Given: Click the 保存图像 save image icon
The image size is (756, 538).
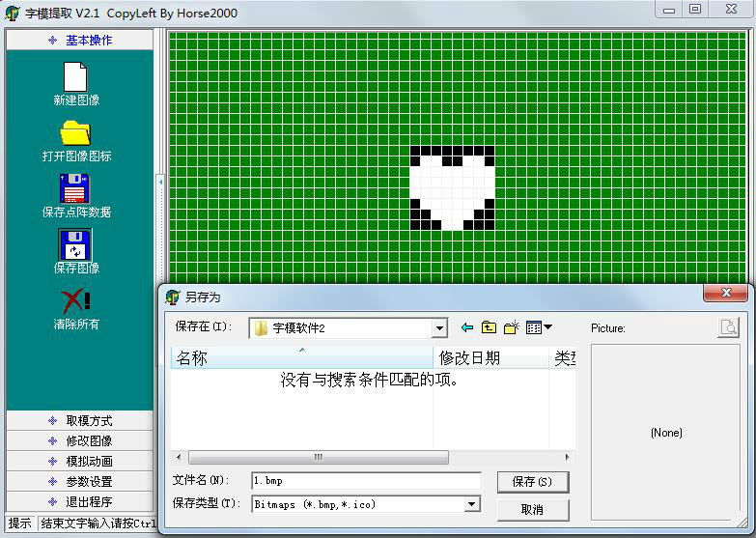Looking at the screenshot, I should point(75,245).
